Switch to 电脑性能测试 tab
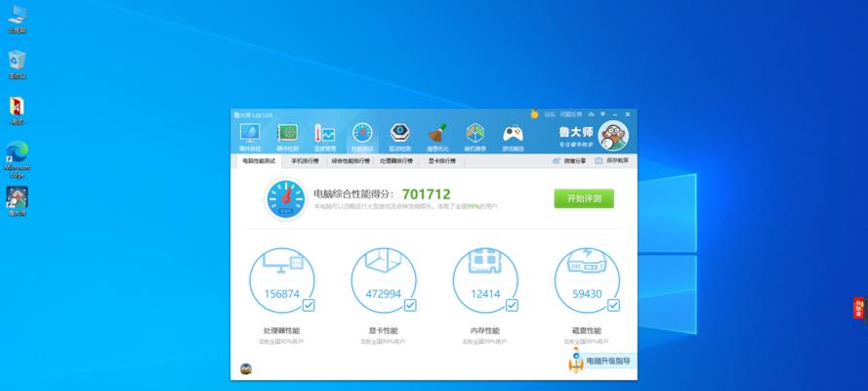Viewport: 868px width, 391px height. (x=259, y=161)
